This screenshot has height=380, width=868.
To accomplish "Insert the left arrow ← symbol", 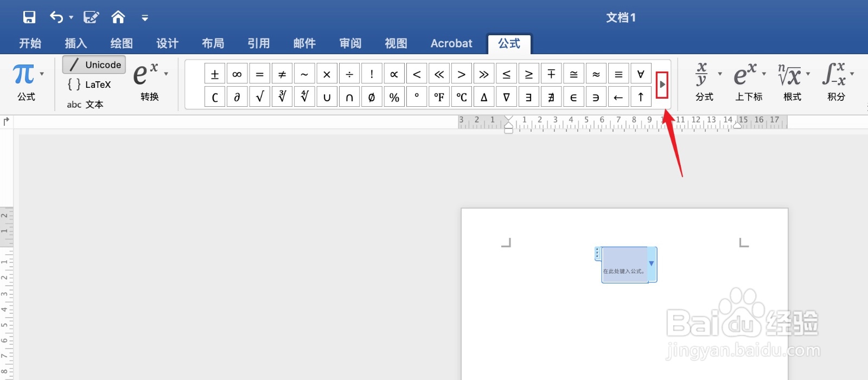I will [618, 97].
